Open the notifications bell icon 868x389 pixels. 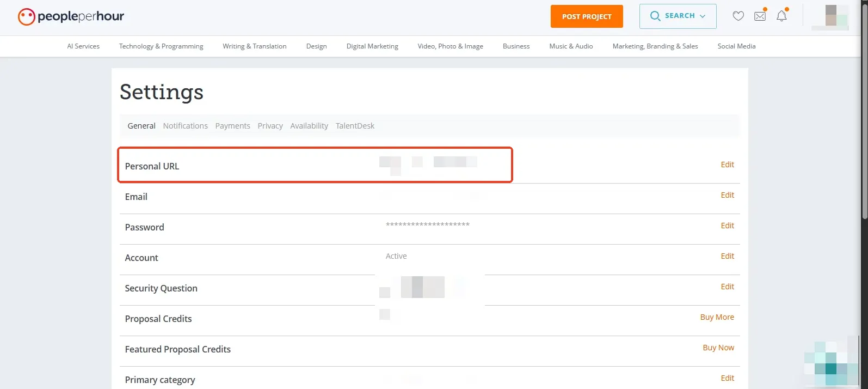[781, 16]
